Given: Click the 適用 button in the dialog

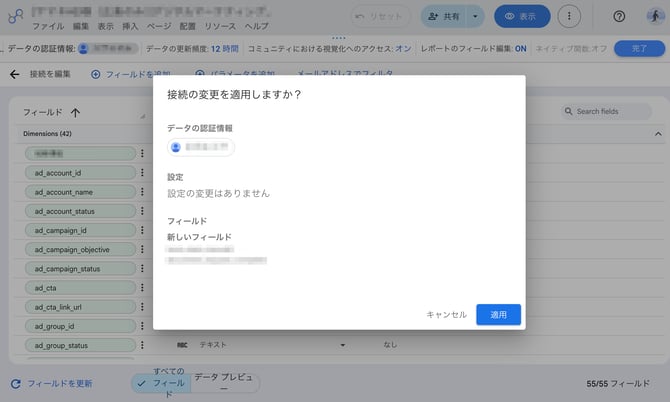Looking at the screenshot, I should (x=498, y=314).
